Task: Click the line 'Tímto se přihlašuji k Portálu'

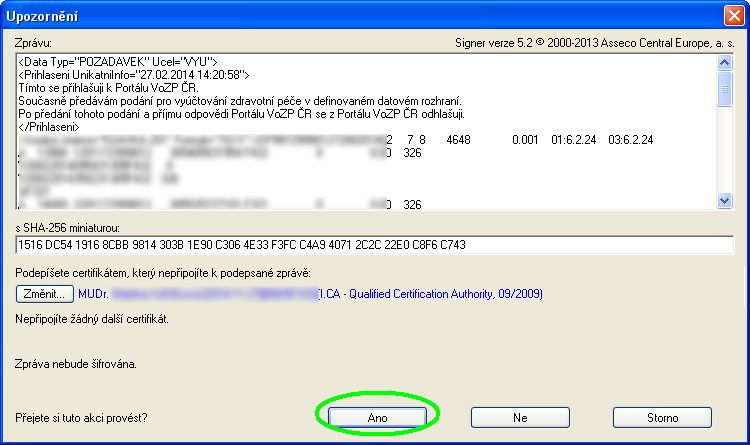Action: click(x=101, y=88)
